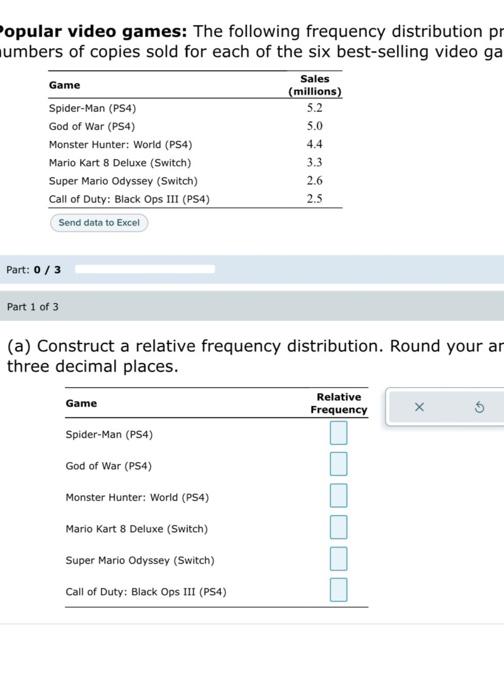Click the Game header in relative frequency table
504x700 pixels.
[81, 403]
